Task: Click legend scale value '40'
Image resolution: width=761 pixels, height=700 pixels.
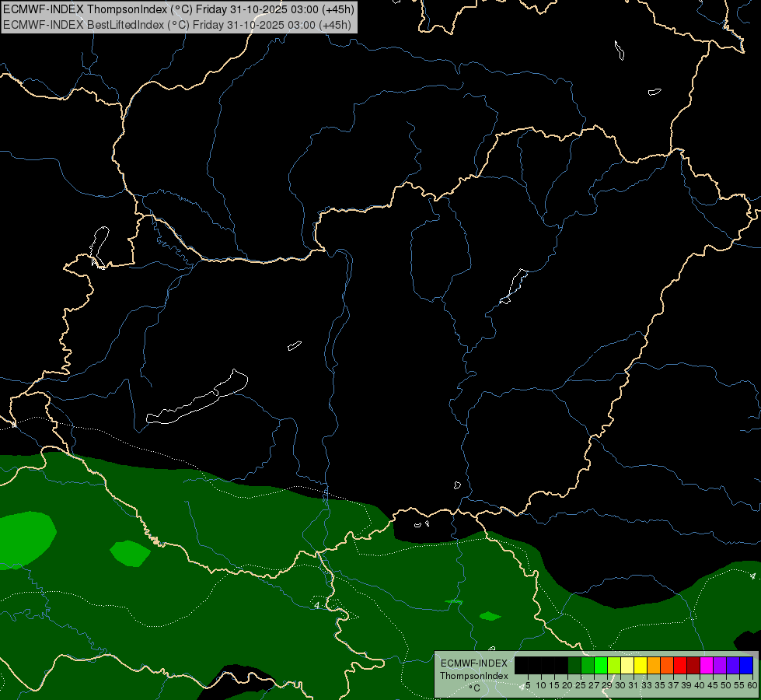Action: click(700, 685)
